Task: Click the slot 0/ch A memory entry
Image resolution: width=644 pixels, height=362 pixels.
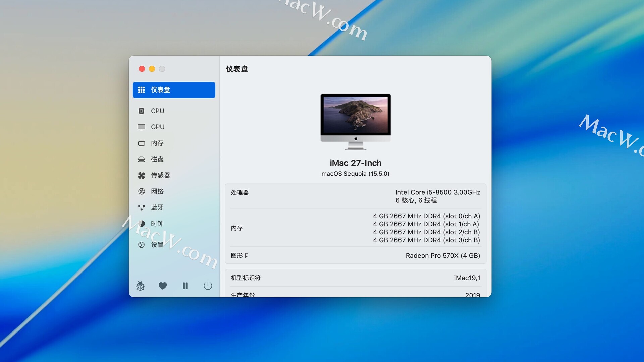Action: coord(426,216)
